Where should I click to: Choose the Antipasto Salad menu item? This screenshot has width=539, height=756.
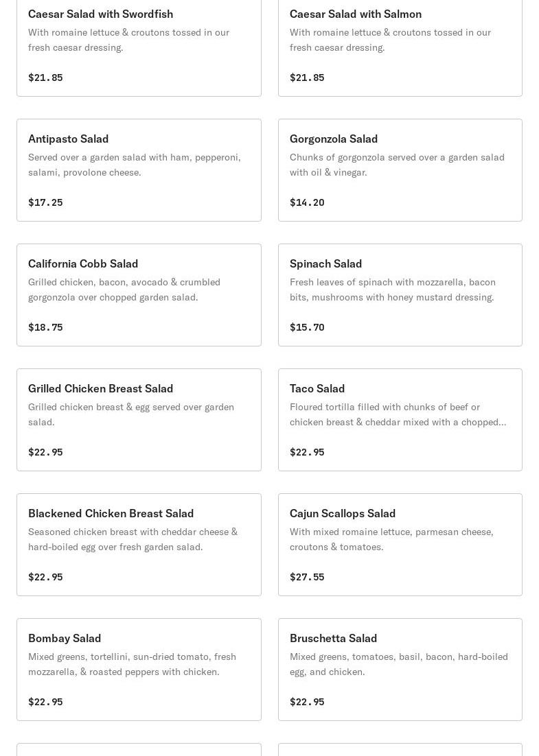(x=139, y=170)
